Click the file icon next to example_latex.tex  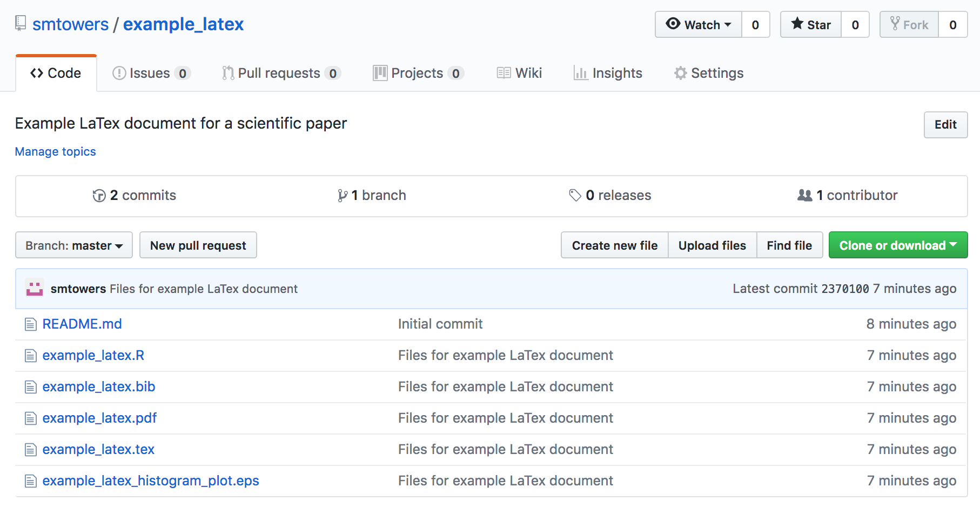coord(31,450)
